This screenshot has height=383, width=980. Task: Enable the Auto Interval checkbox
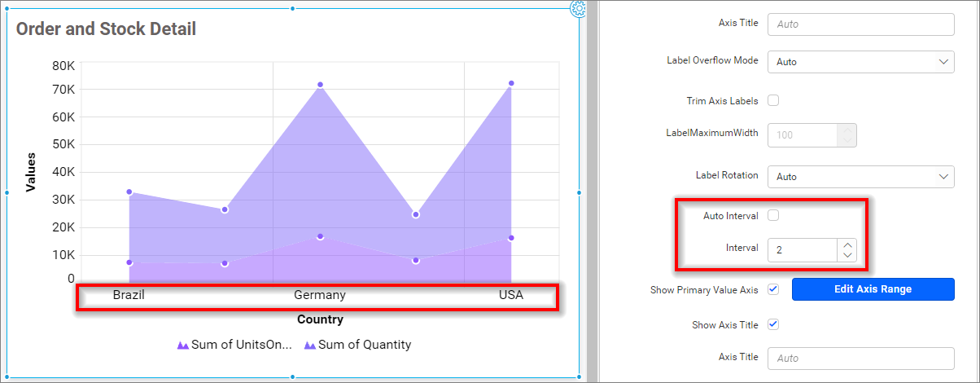tap(773, 216)
